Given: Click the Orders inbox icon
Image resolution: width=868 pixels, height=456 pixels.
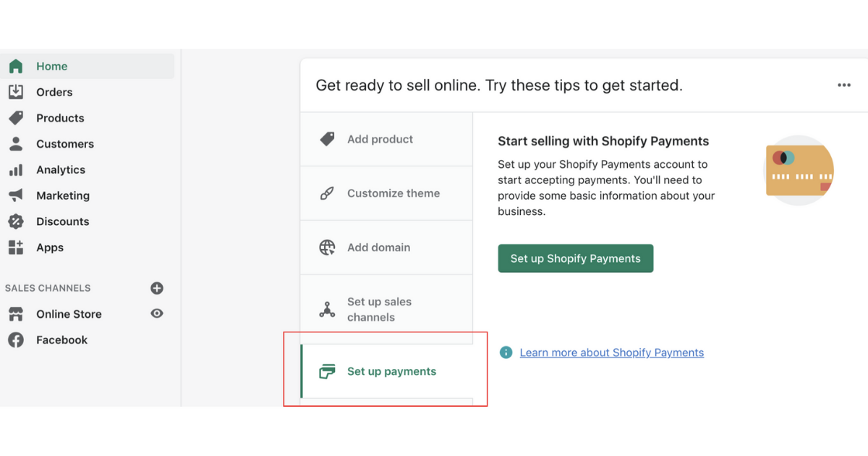Looking at the screenshot, I should tap(16, 92).
